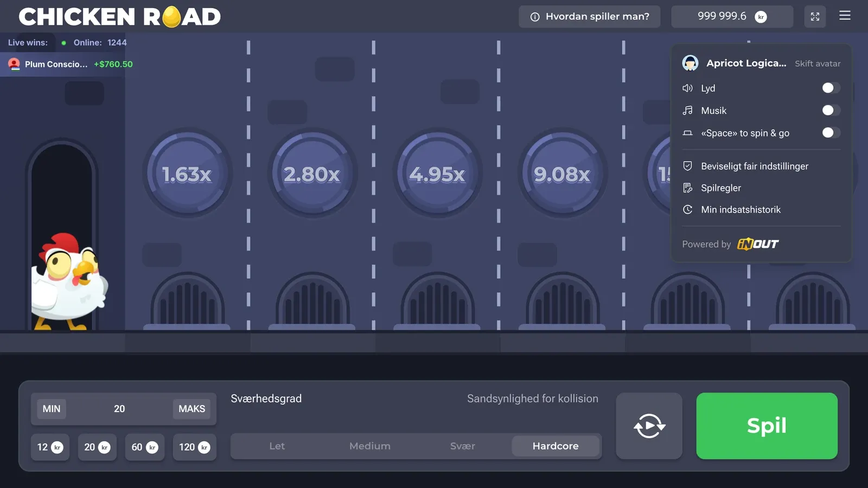This screenshot has width=868, height=488.
Task: Click the 1.63x multiplier manhole
Action: point(187,174)
